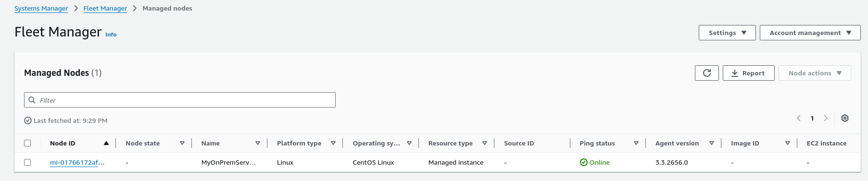This screenshot has width=868, height=181.
Task: Sort by Image ID column arrow
Action: tap(788, 143)
